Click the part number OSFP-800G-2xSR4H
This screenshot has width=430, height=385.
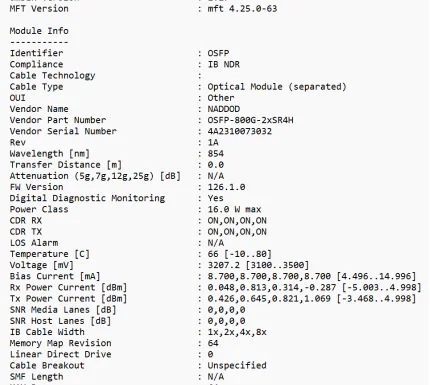point(250,120)
